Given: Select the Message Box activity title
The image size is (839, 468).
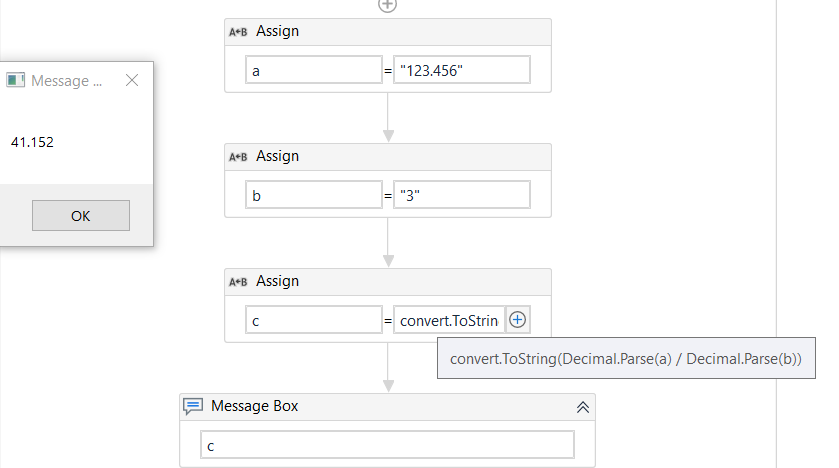Looking at the screenshot, I should pos(254,406).
